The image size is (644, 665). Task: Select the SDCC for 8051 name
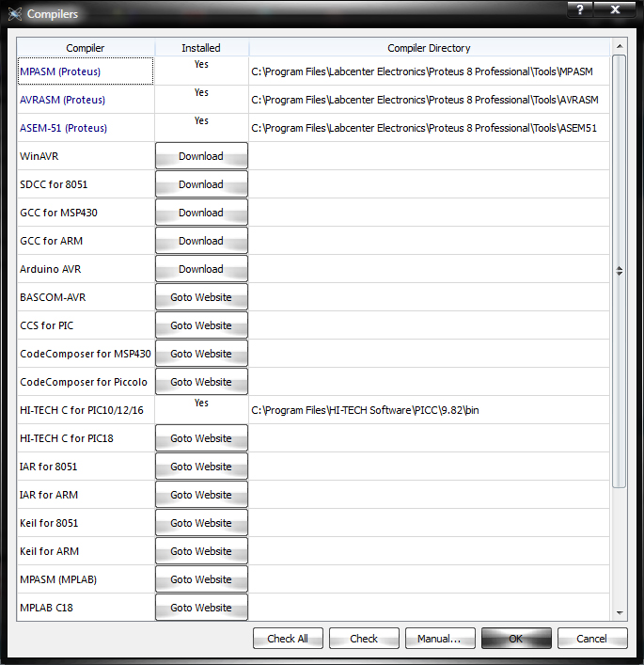point(54,184)
